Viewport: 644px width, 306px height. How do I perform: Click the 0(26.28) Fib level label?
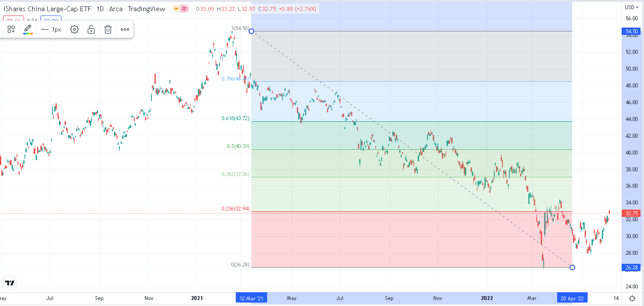pyautogui.click(x=240, y=264)
